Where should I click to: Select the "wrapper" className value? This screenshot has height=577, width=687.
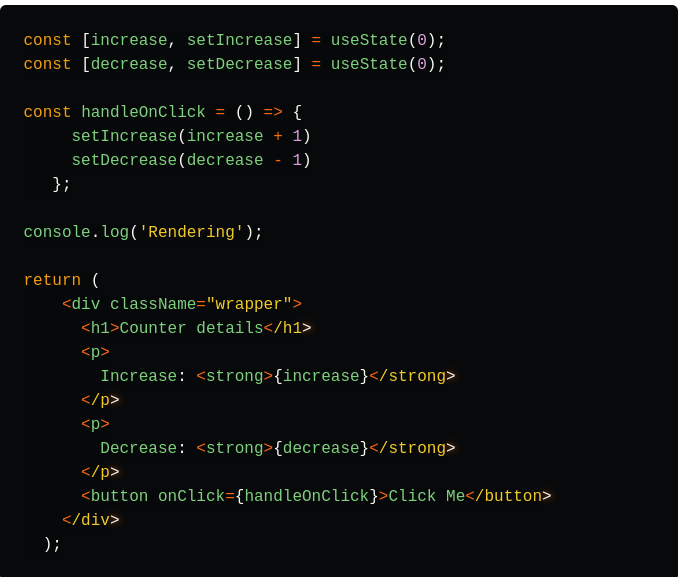pos(249,304)
